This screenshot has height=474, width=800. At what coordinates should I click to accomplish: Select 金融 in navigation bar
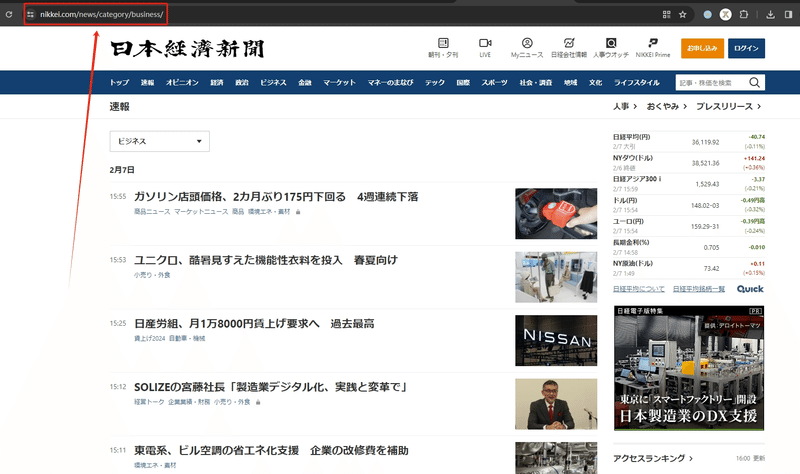(305, 82)
